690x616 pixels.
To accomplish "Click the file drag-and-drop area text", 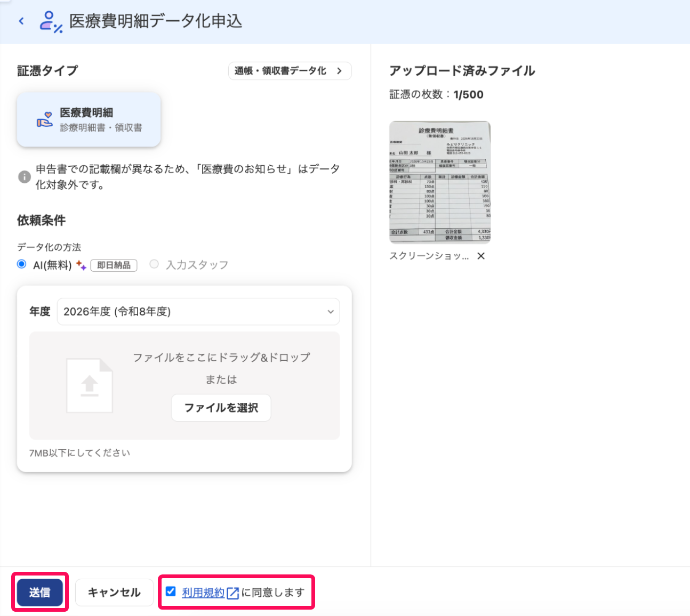I will pos(221,358).
